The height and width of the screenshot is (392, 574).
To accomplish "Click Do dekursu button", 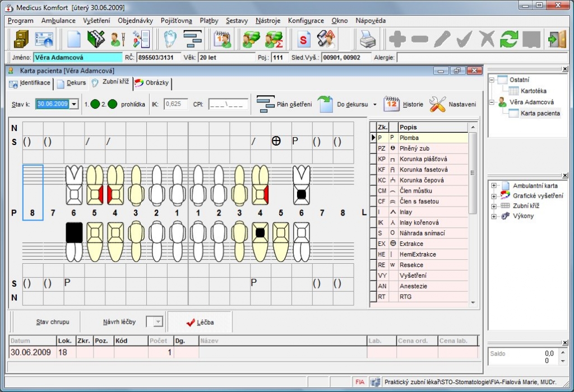I will (342, 104).
